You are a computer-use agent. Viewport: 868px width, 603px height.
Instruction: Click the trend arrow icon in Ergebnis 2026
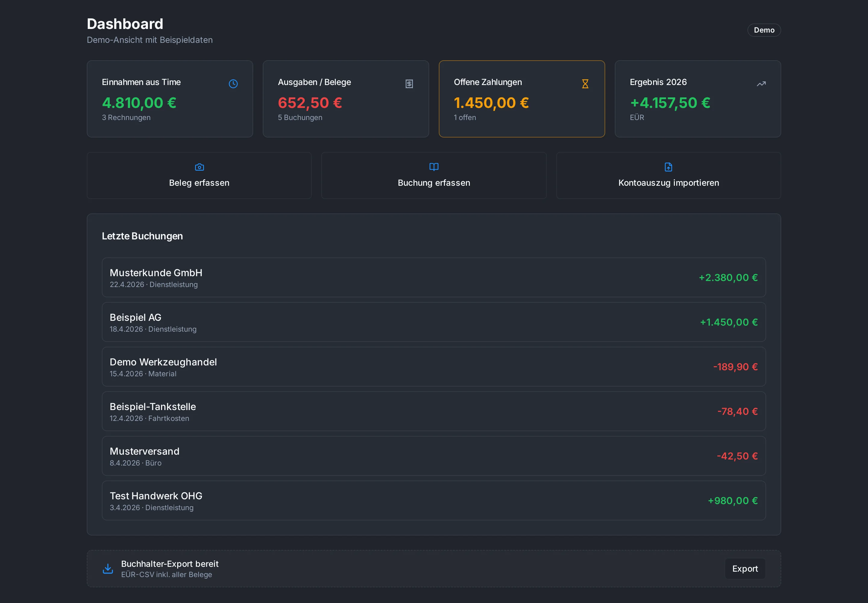761,84
